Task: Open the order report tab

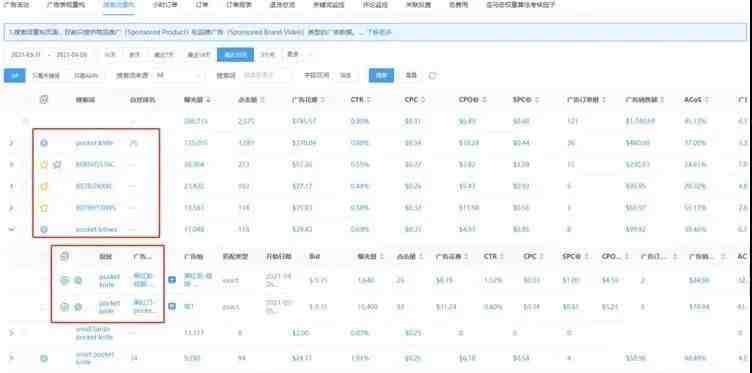Action: pyautogui.click(x=239, y=5)
